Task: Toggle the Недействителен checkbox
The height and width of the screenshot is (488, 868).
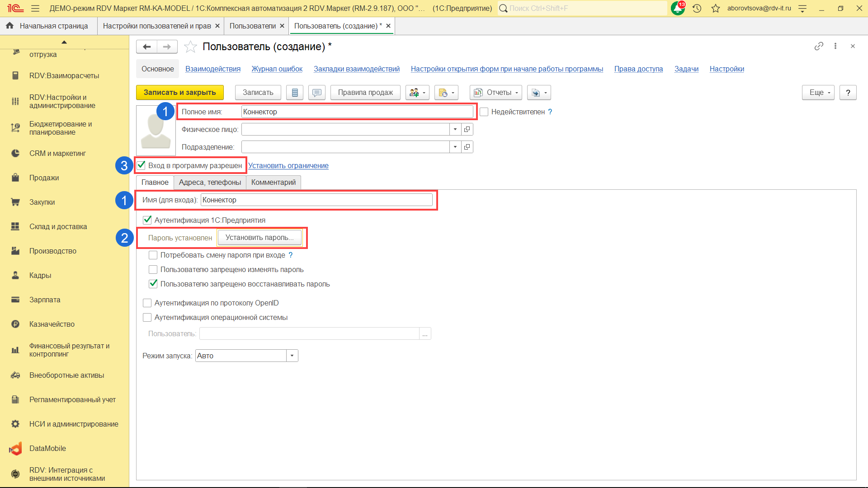Action: coord(484,112)
